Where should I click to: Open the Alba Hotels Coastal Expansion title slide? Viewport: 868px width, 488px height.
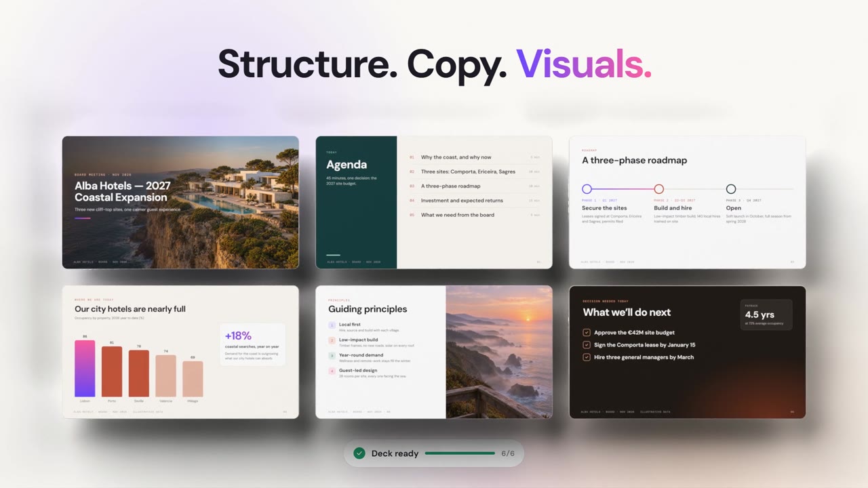point(180,202)
